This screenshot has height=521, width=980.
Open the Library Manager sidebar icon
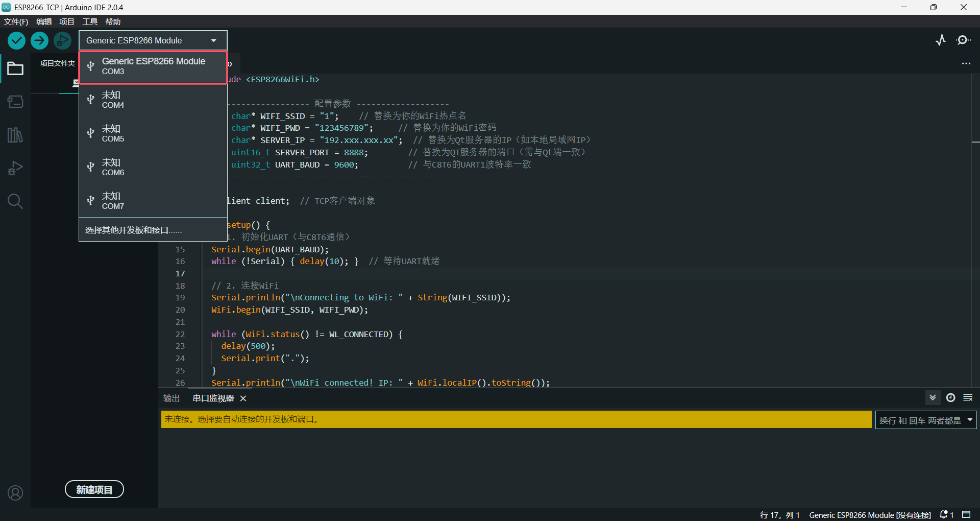click(15, 135)
